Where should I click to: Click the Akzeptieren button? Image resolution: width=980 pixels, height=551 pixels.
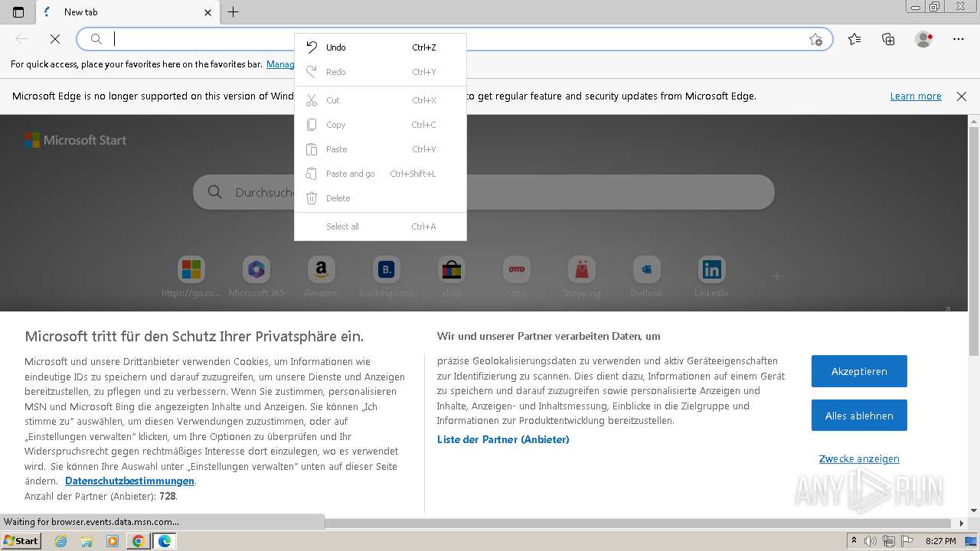tap(859, 371)
